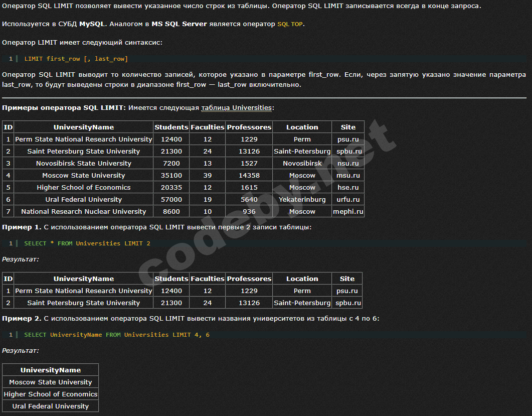This screenshot has width=532, height=416.
Task: Click the professors value 1527
Action: tap(249, 164)
